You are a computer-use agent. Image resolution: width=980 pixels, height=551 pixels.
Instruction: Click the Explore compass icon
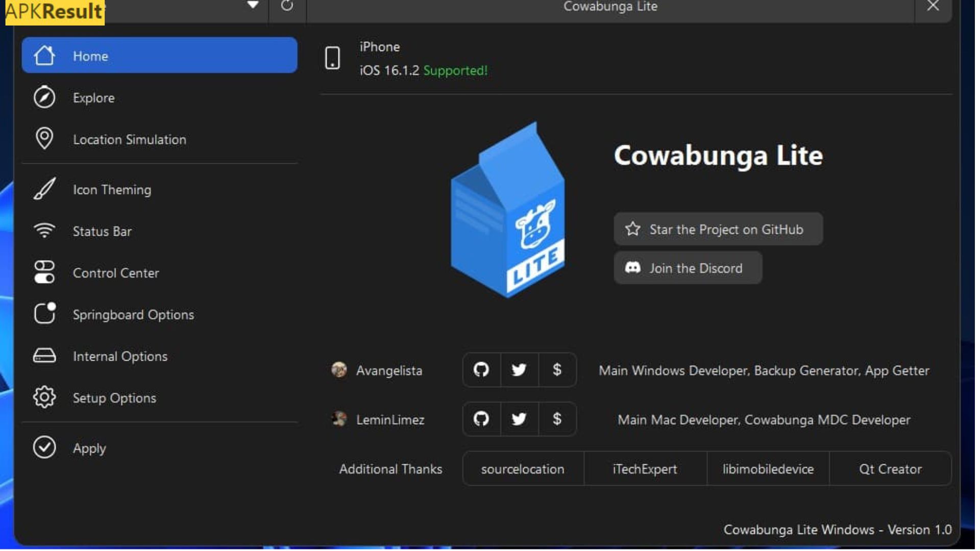tap(44, 97)
